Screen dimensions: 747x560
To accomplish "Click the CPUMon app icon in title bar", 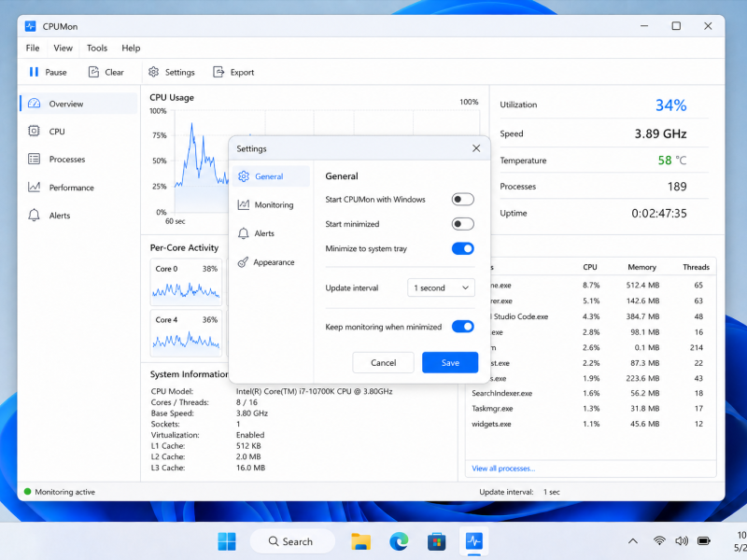I will pos(31,26).
